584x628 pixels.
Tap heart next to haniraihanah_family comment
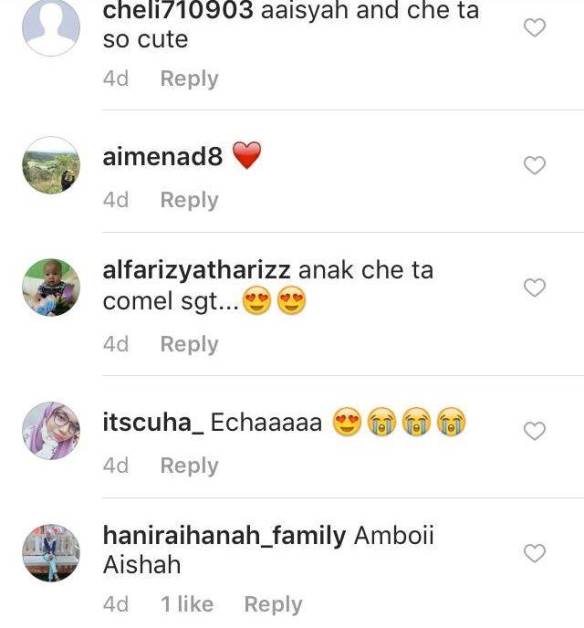pos(535,553)
